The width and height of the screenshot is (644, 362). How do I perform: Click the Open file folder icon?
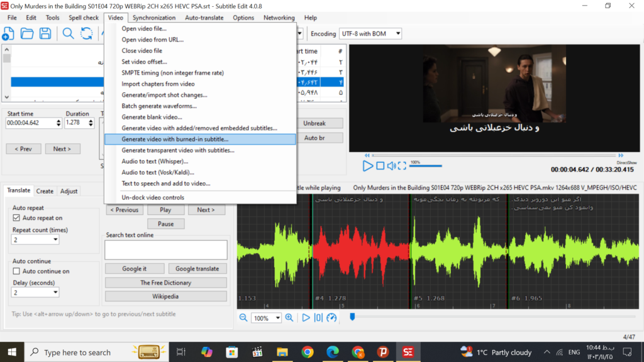click(27, 33)
